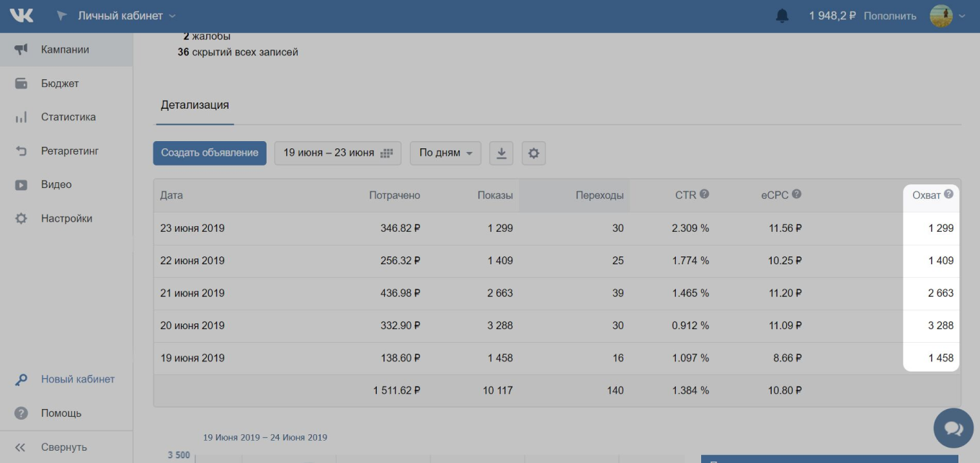This screenshot has height=463, width=980.
Task: Open notifications bell icon
Action: pyautogui.click(x=782, y=16)
